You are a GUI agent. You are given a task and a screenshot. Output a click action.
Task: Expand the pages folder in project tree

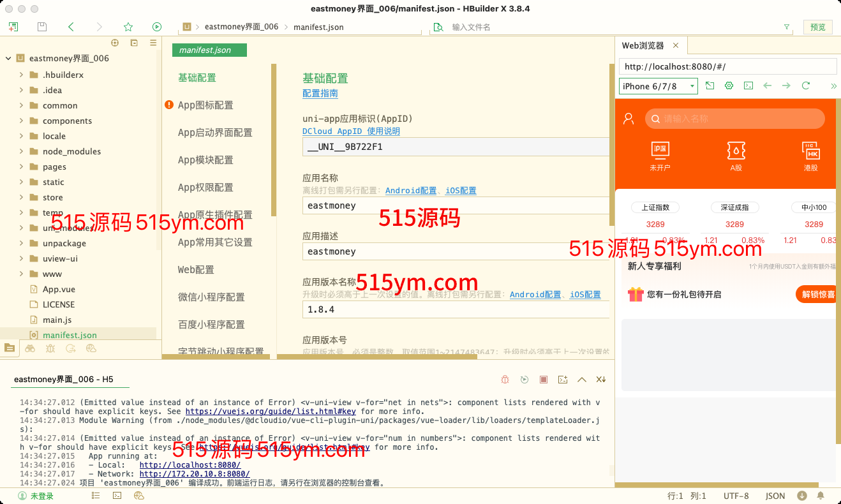click(x=21, y=167)
